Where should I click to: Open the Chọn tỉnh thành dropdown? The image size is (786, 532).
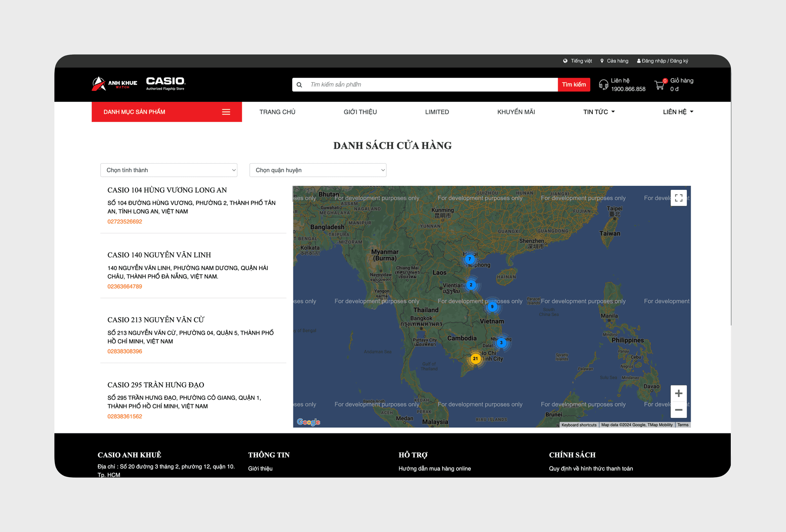tap(169, 170)
